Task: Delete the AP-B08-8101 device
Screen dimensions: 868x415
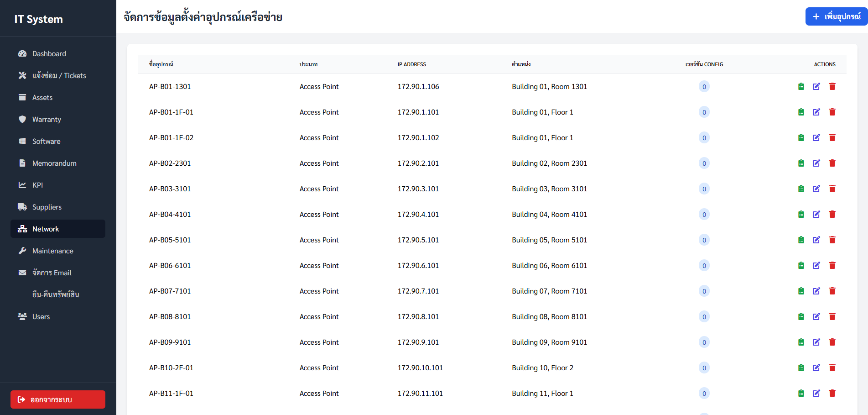Action: point(832,316)
